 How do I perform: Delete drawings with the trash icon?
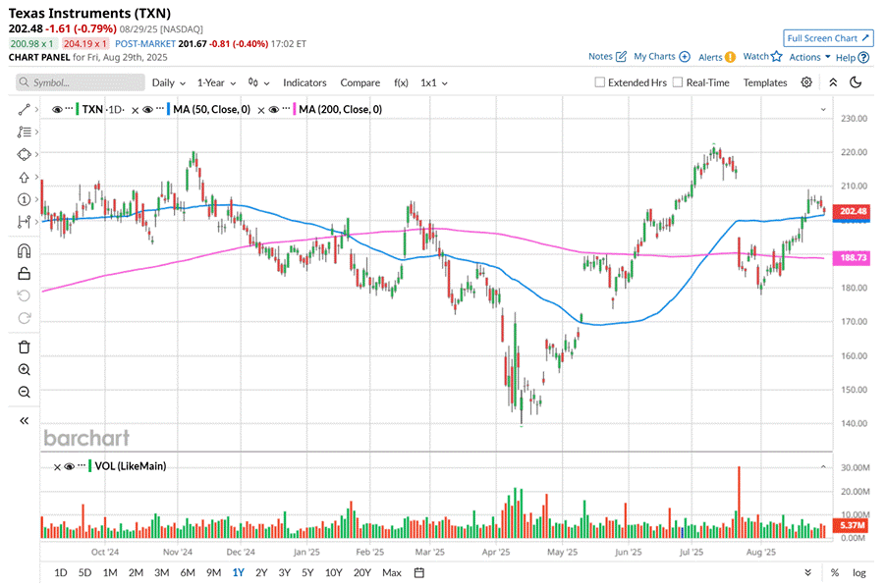click(x=24, y=347)
